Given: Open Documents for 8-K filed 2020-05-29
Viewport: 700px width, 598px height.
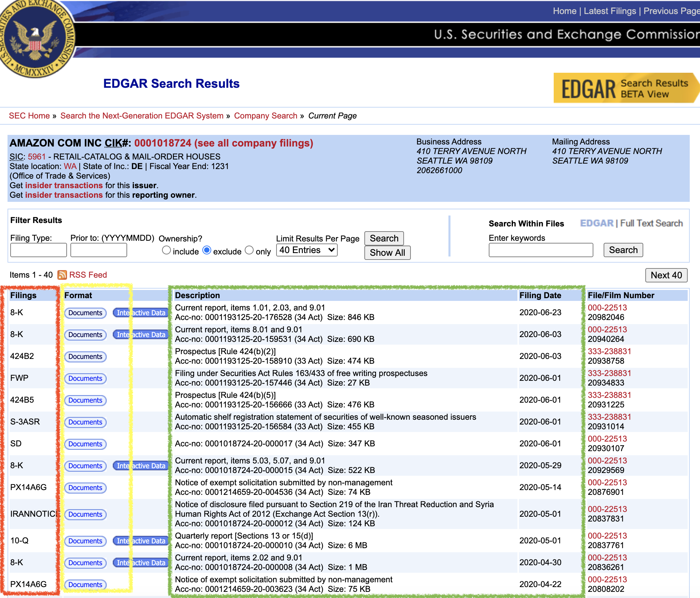Looking at the screenshot, I should point(85,466).
